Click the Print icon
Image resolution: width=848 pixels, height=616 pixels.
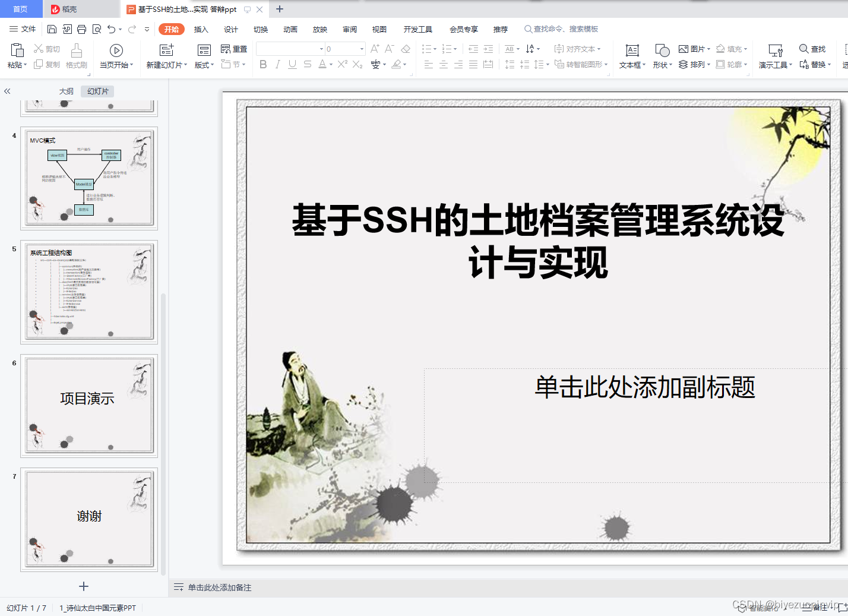[x=82, y=29]
